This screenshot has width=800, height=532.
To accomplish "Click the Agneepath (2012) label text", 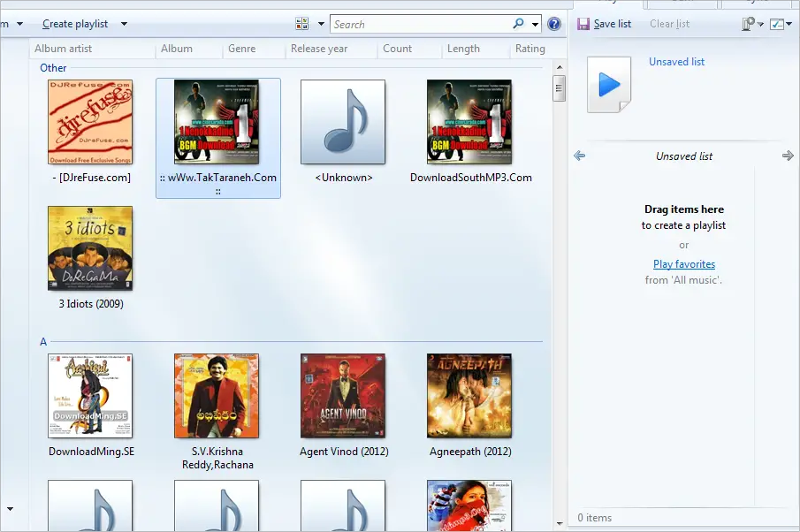I will (470, 452).
